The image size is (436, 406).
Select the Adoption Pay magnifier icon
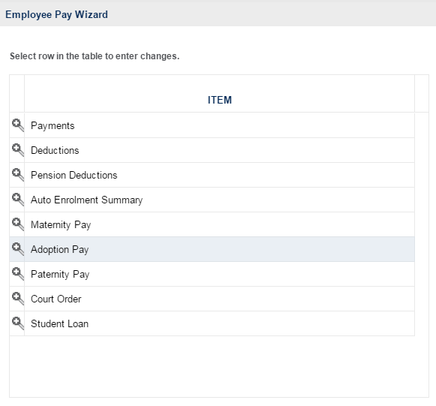18,249
